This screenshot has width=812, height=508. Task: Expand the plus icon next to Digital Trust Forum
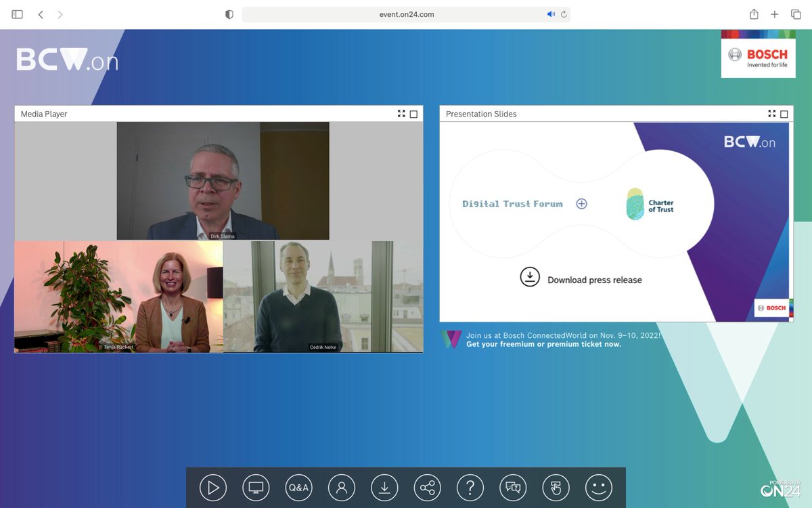pyautogui.click(x=581, y=203)
